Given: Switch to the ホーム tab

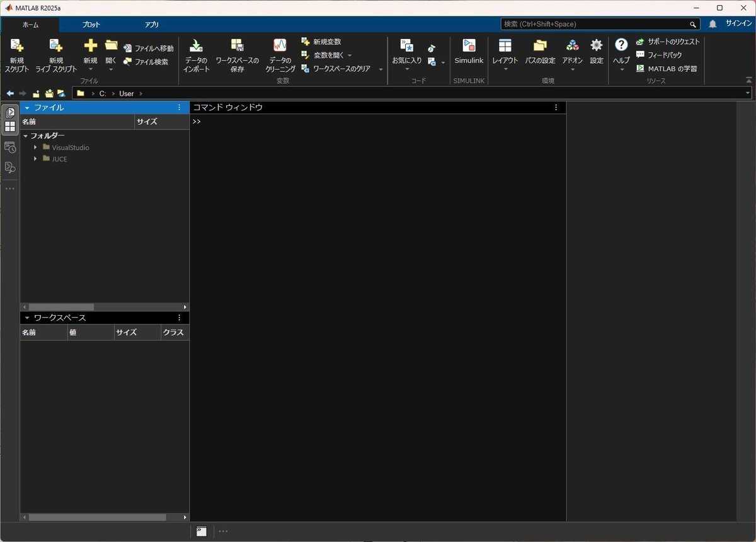Looking at the screenshot, I should point(30,25).
